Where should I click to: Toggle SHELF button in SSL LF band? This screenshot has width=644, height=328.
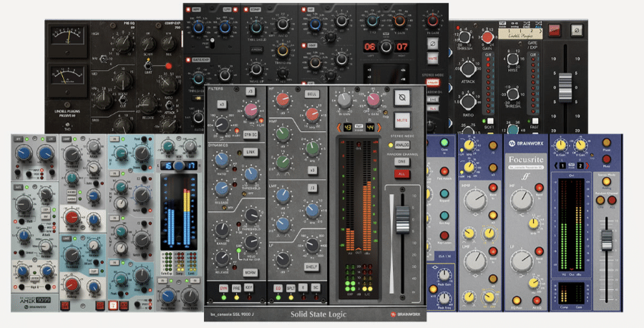(311, 266)
